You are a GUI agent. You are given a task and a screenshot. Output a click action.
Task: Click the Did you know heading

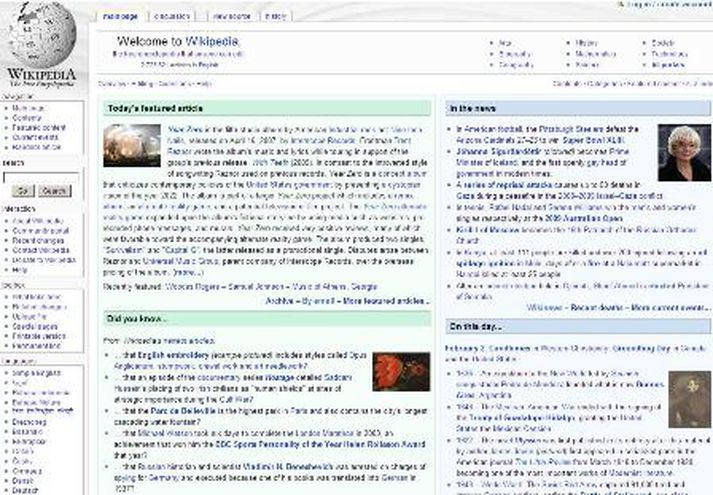pos(135,319)
